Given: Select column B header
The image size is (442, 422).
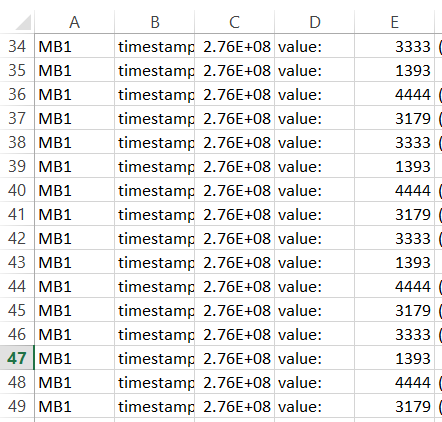Looking at the screenshot, I should [154, 22].
